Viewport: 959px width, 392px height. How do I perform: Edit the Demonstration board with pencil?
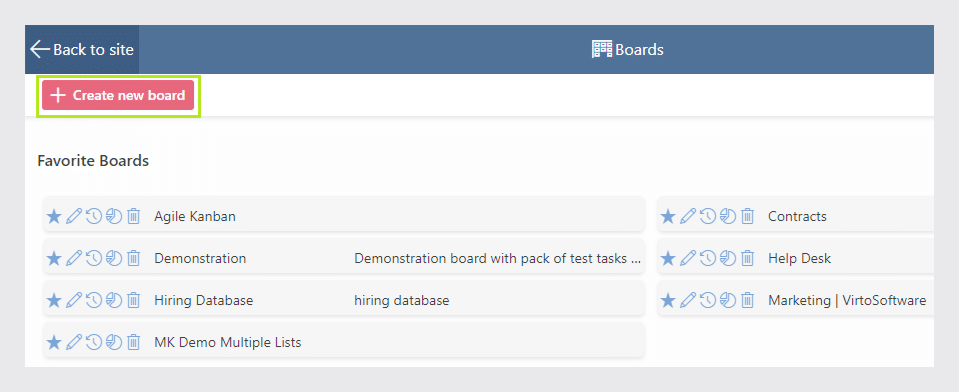point(74,258)
